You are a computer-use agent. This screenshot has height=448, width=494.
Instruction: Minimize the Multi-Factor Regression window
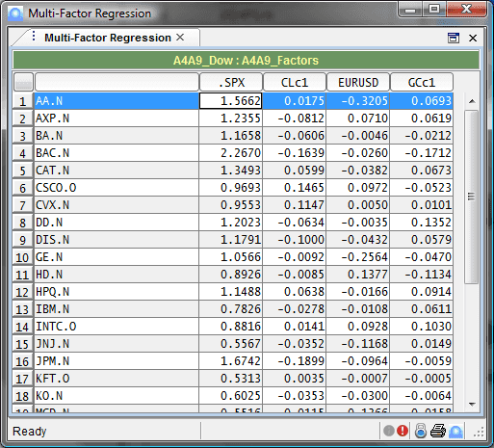tap(410, 9)
